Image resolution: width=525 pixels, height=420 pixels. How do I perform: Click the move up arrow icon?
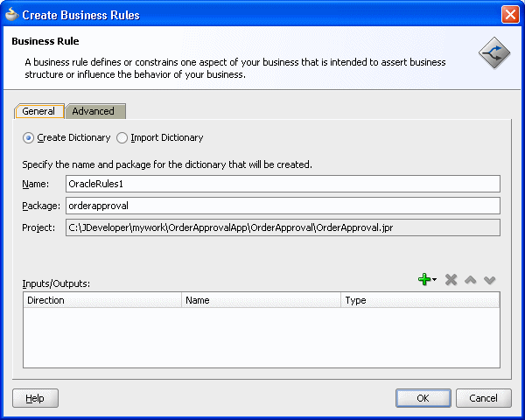(x=471, y=280)
